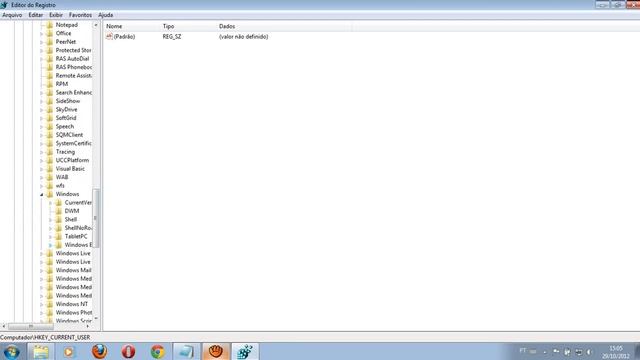The height and width of the screenshot is (360, 640).
Task: Launch Windows Media Player from taskbar
Action: 69,352
